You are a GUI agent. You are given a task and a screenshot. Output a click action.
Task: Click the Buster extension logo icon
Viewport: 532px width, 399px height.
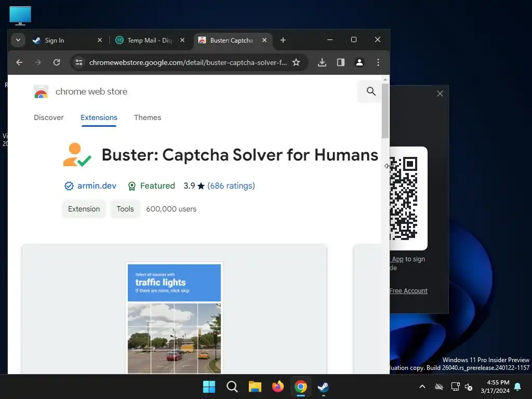[77, 155]
